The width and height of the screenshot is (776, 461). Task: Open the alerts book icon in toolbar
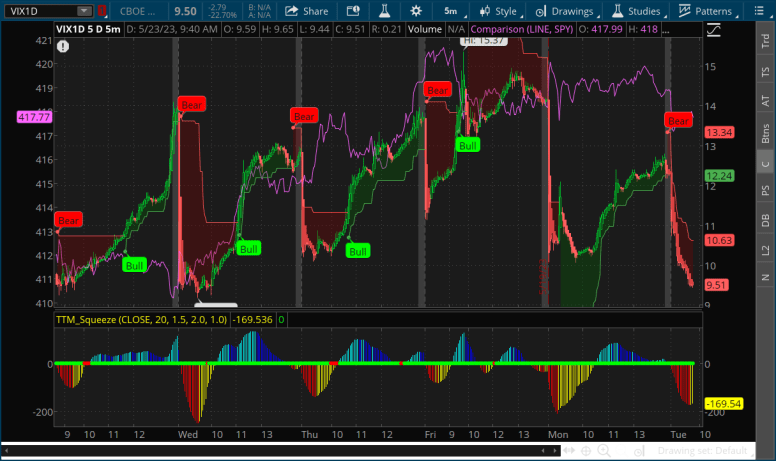tap(353, 10)
